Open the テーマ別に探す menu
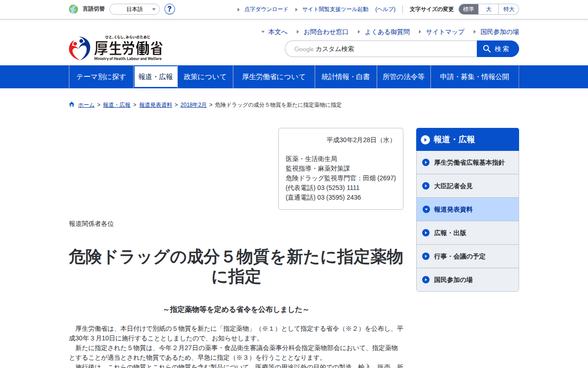Image resolution: width=588 pixels, height=368 pixels. 101,77
